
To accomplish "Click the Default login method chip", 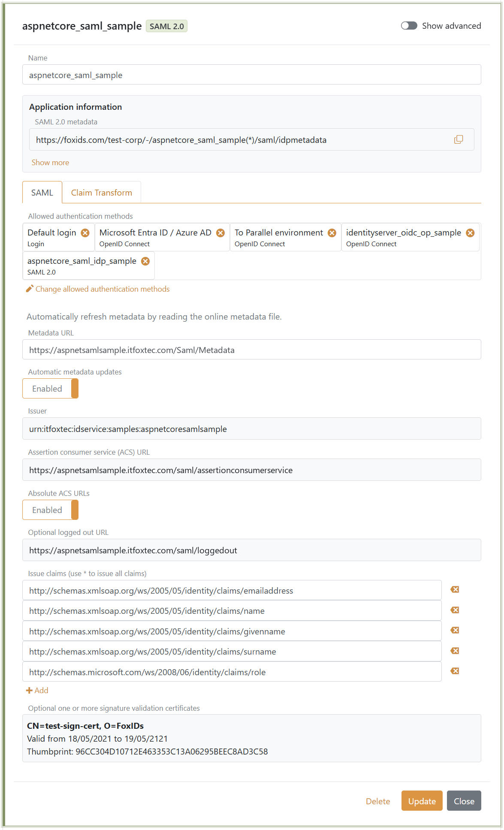I will (x=58, y=237).
